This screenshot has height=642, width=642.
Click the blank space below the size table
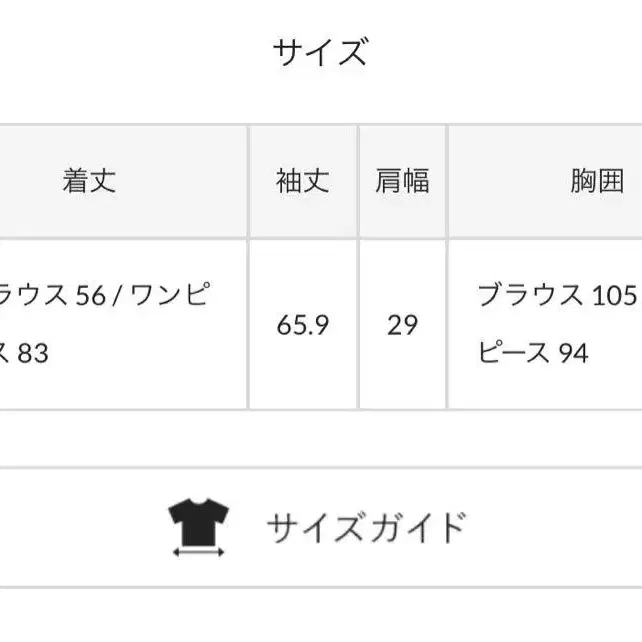(321, 438)
